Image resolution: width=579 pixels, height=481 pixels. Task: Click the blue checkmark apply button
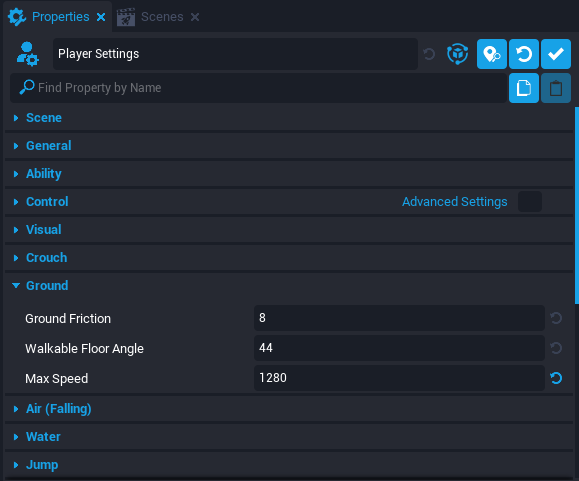(556, 54)
